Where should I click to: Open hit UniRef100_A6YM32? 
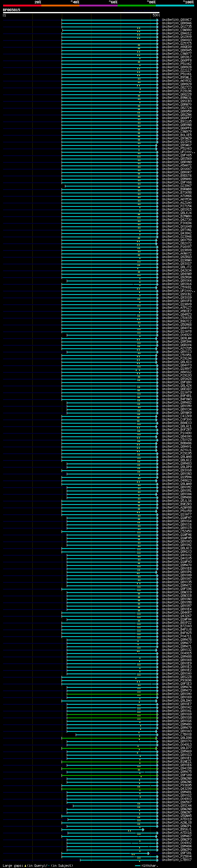tap(177, 81)
